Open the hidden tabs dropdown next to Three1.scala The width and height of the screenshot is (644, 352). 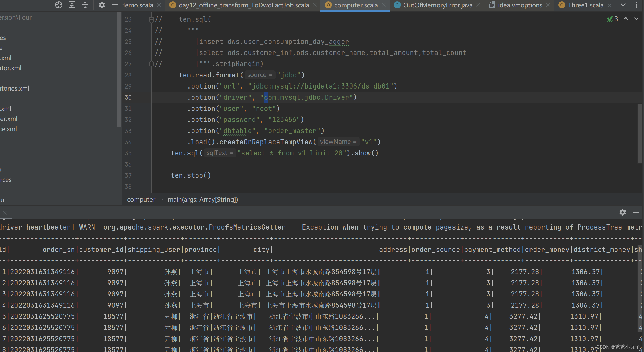click(x=623, y=5)
